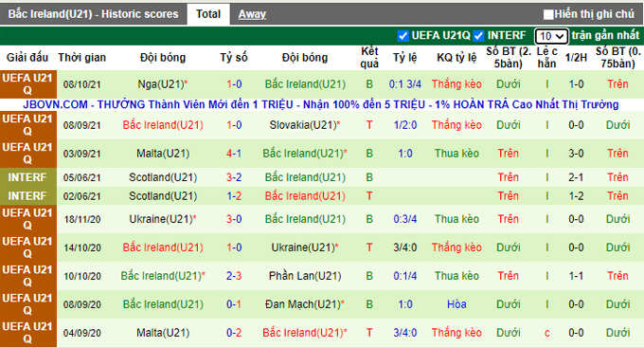This screenshot has height=348, width=644.
Task: Click Ukraine(U21) in the 18/11/20 row
Action: [163, 219]
